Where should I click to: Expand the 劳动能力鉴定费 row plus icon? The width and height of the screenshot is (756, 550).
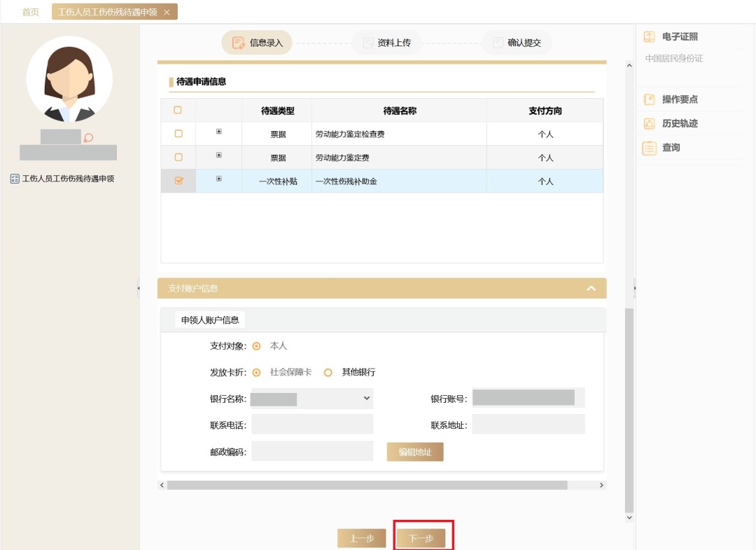point(218,156)
